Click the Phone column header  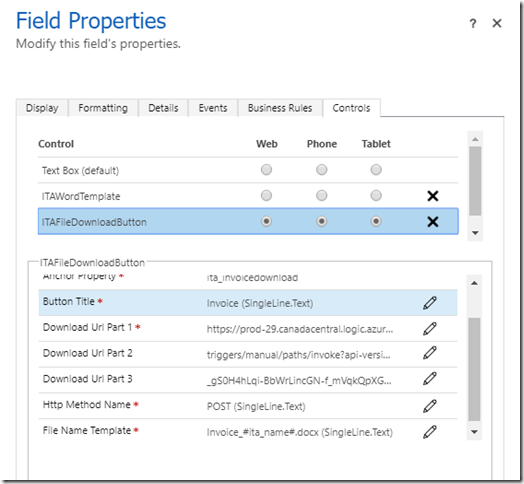pos(322,144)
